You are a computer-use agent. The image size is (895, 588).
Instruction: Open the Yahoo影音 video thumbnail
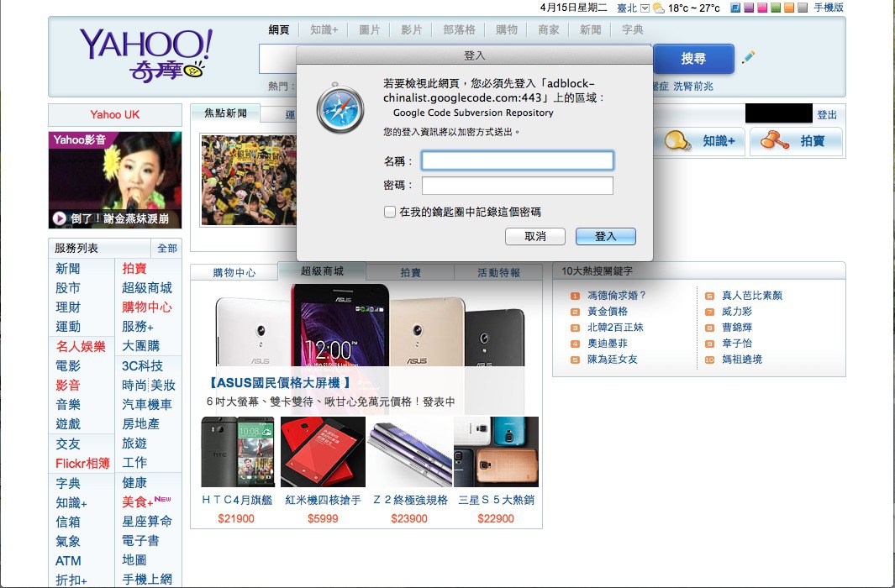(x=115, y=180)
